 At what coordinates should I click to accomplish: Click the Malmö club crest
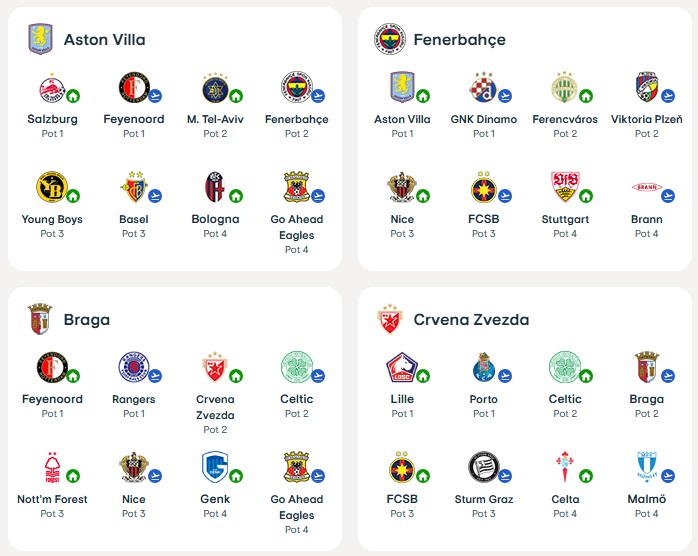(x=646, y=468)
